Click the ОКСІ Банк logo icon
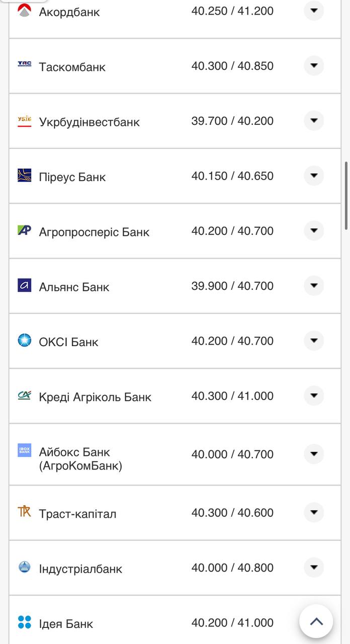This screenshot has height=644, width=350. [x=24, y=341]
